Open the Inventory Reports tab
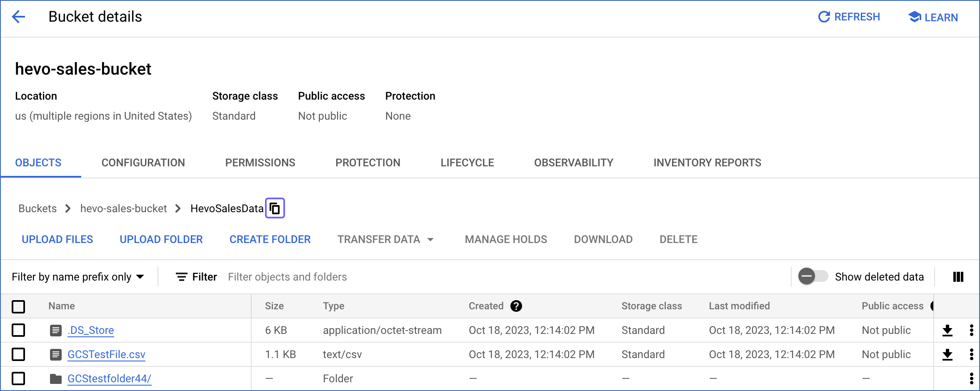 pos(707,163)
